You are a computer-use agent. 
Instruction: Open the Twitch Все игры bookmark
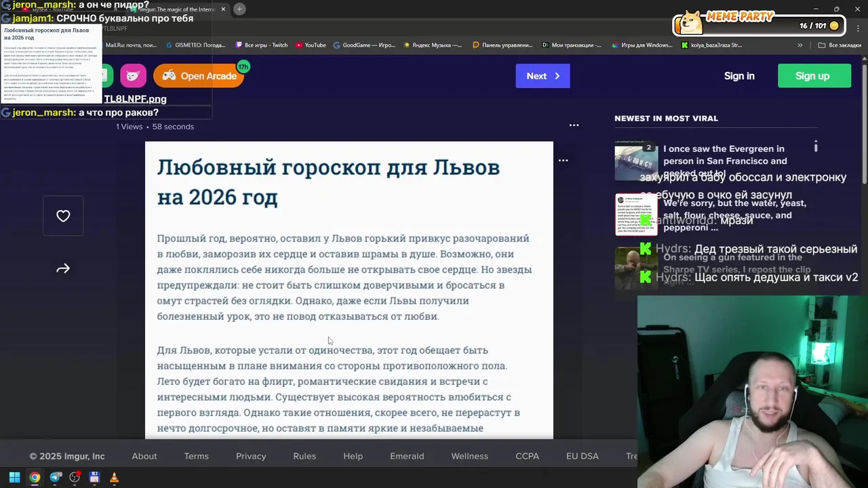click(262, 45)
